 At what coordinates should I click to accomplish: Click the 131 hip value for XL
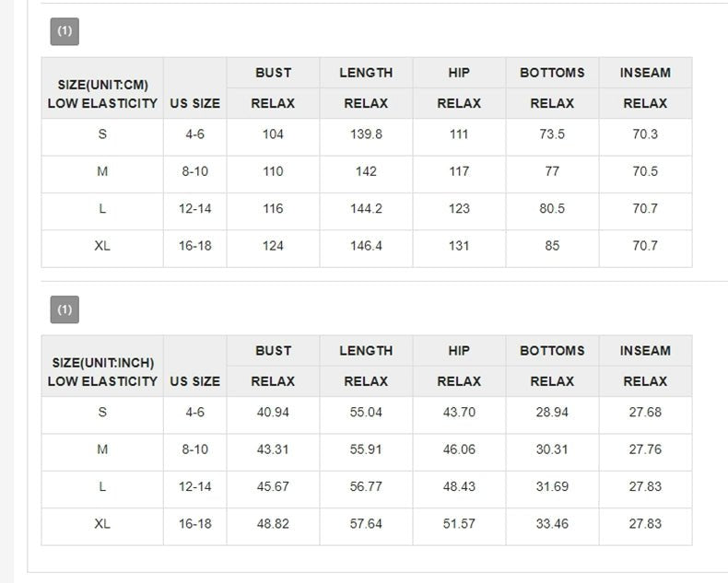click(x=459, y=246)
